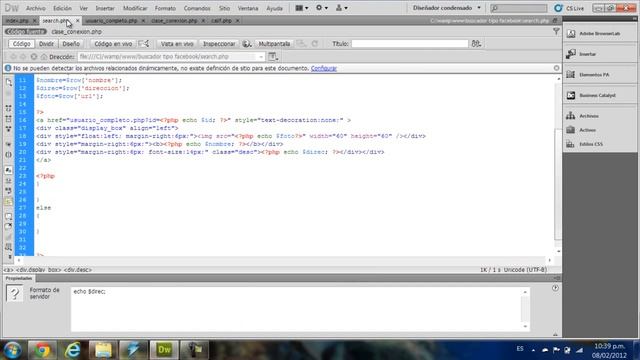Open the Formato menu
This screenshot has height=360, width=640.
pos(165,8)
